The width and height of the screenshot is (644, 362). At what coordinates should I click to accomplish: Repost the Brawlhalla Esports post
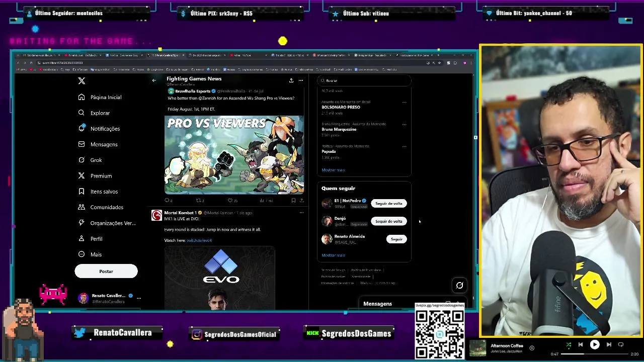point(200,201)
